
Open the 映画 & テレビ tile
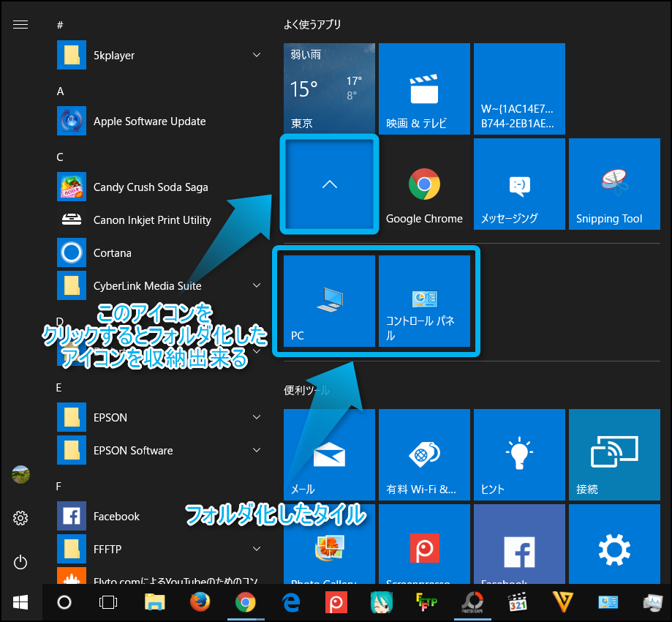(424, 89)
